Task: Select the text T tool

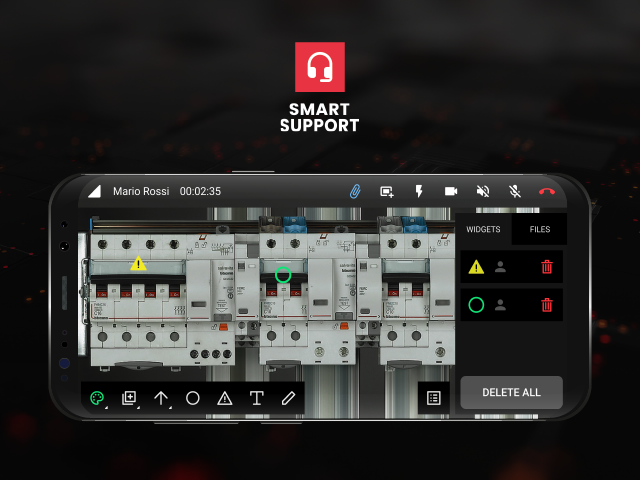Action: pyautogui.click(x=256, y=398)
